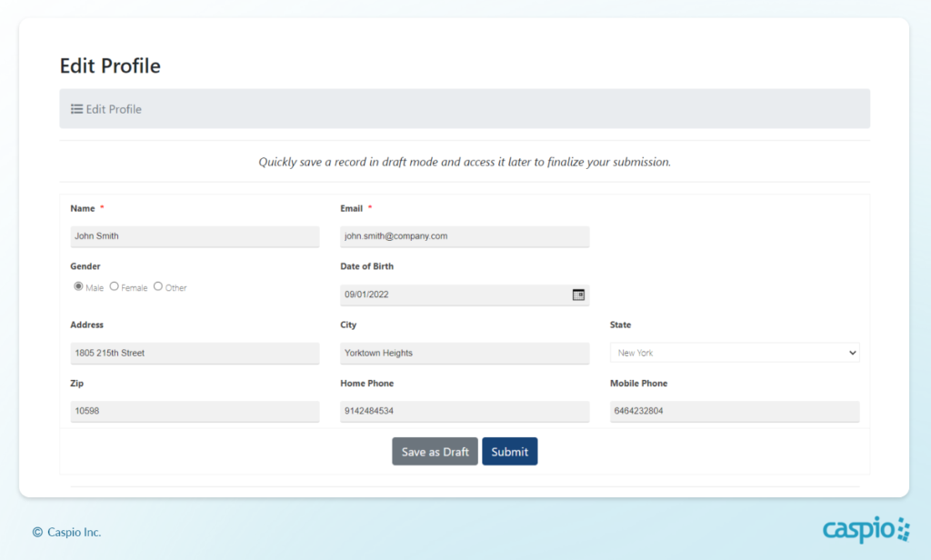Click the Edit Profile section header bar
The width and height of the screenshot is (931, 560).
click(x=465, y=108)
